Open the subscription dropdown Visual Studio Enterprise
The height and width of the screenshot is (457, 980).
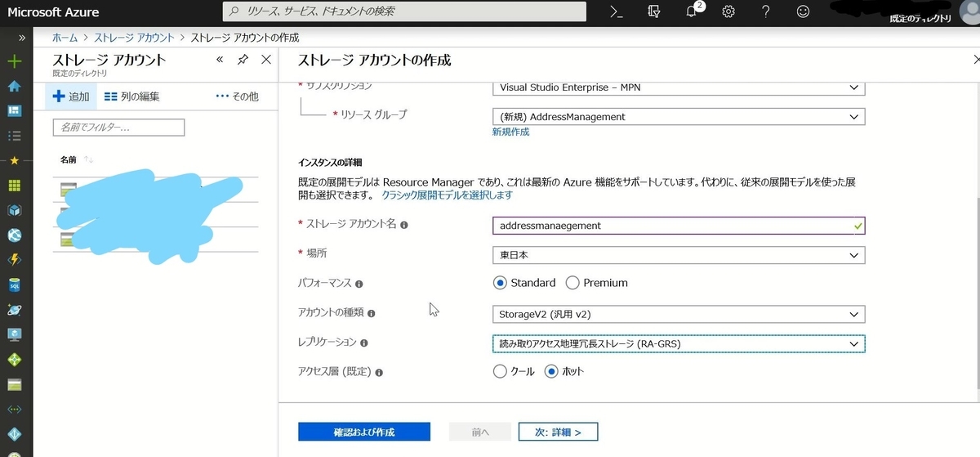(x=679, y=87)
